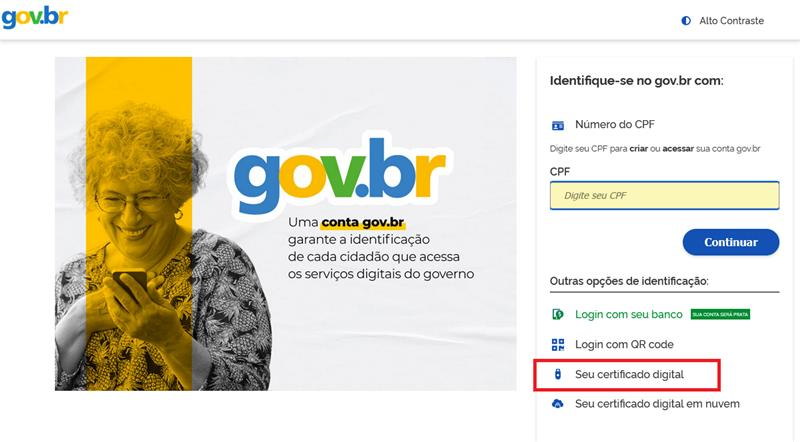Image resolution: width=800 pixels, height=442 pixels.
Task: Click the QR code icon
Action: 558,345
